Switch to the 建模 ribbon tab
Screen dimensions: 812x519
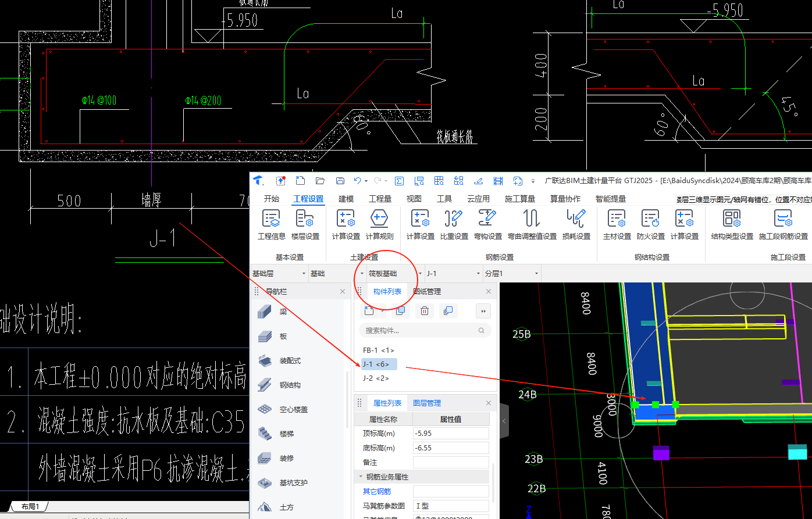point(346,199)
